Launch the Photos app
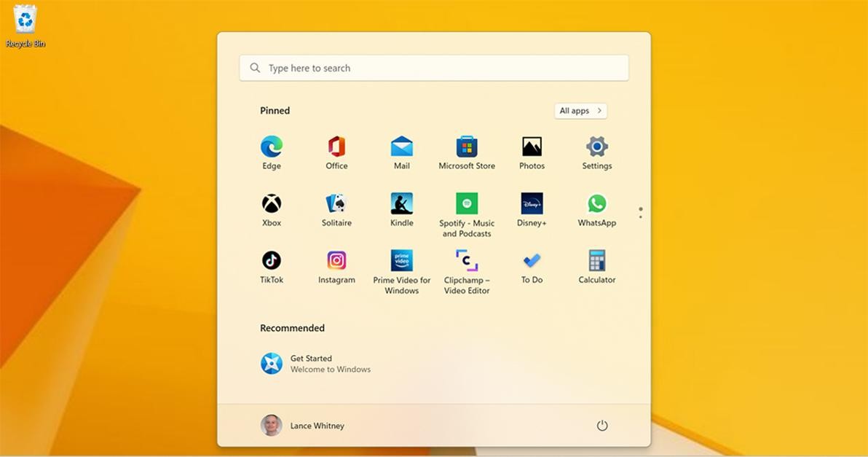Image resolution: width=868 pixels, height=457 pixels. (532, 152)
